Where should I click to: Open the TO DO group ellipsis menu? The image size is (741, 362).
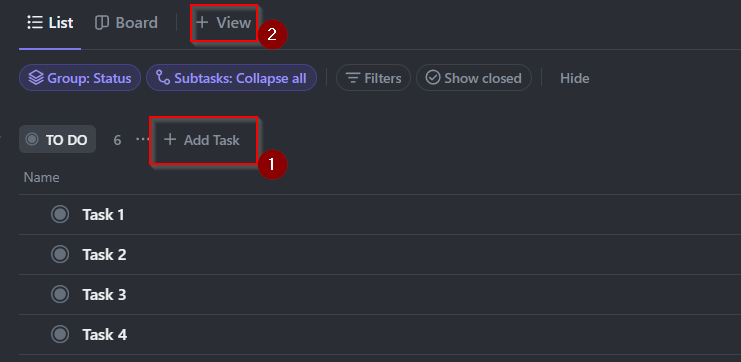tap(142, 140)
